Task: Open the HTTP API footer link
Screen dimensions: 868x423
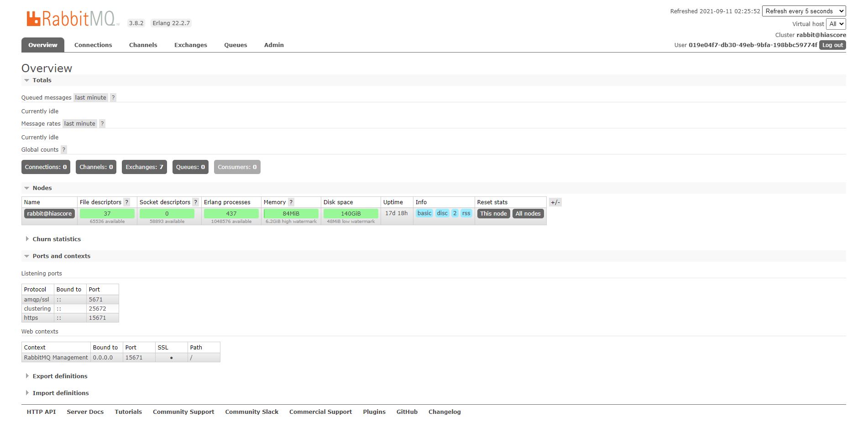Action: (x=41, y=412)
